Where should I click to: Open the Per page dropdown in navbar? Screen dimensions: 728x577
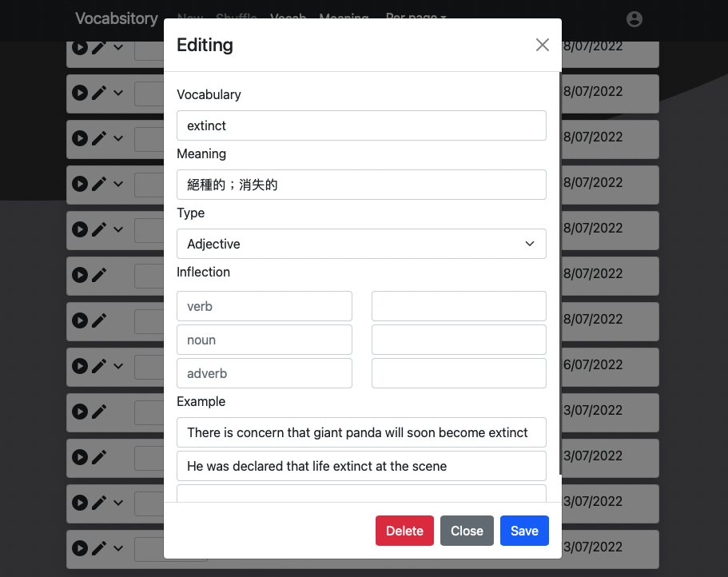[x=416, y=18]
